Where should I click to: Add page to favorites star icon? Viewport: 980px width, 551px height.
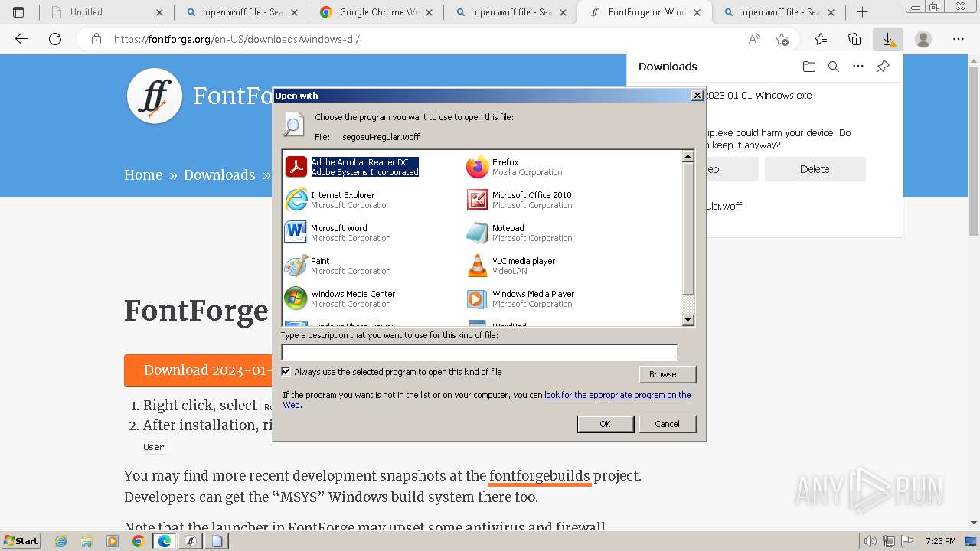click(x=782, y=39)
